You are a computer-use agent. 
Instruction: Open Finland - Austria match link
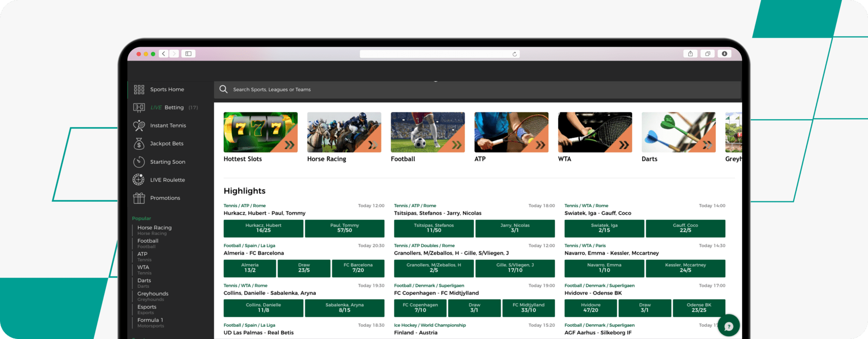pyautogui.click(x=416, y=333)
